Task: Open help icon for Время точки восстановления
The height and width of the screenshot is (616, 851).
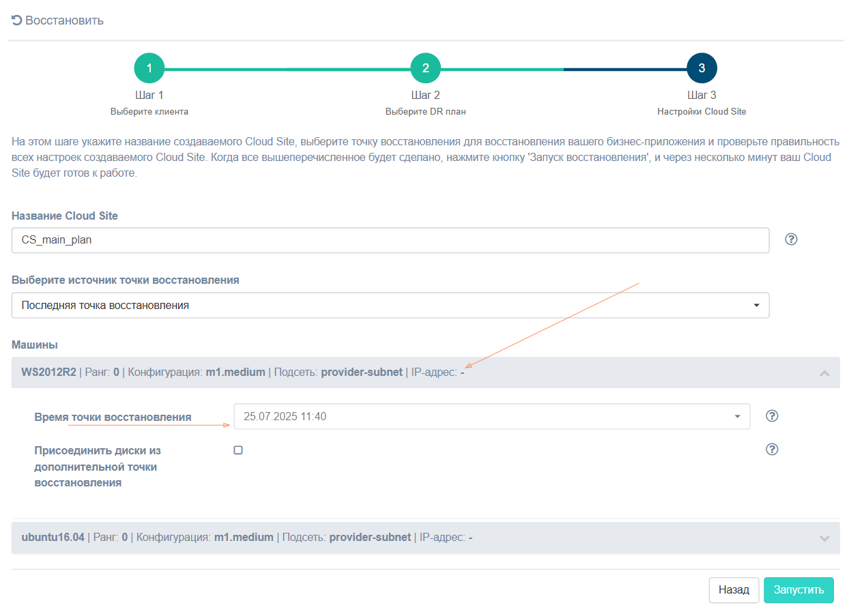Action: tap(773, 416)
